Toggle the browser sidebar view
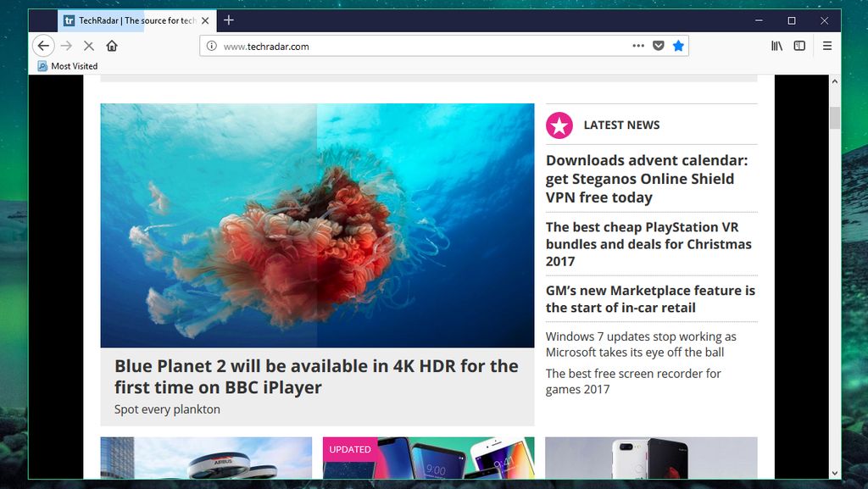Viewport: 868px width, 489px height. [x=798, y=46]
